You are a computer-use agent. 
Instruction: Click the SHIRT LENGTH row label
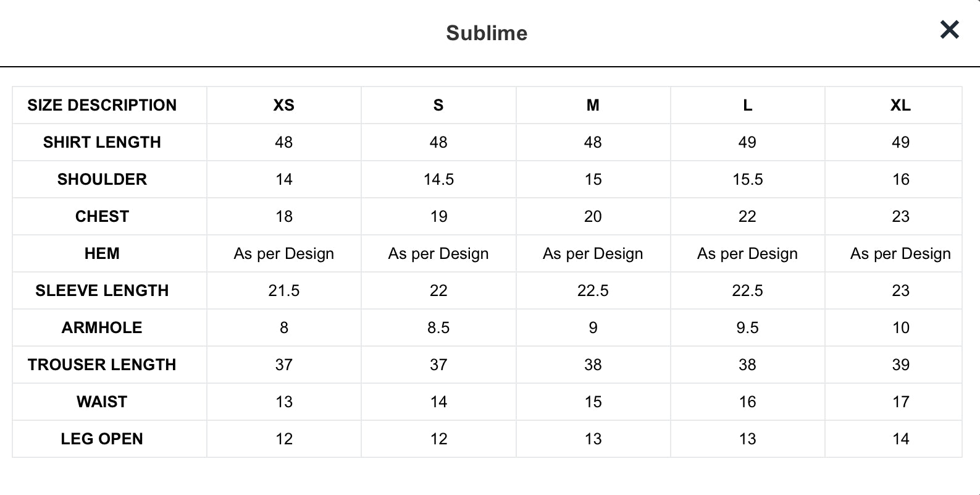pyautogui.click(x=102, y=142)
